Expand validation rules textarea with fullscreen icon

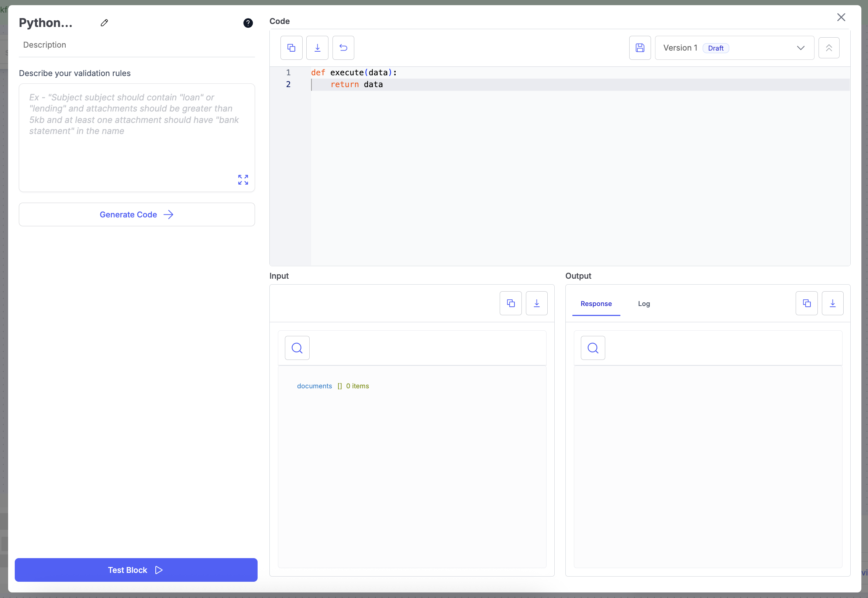(x=243, y=179)
